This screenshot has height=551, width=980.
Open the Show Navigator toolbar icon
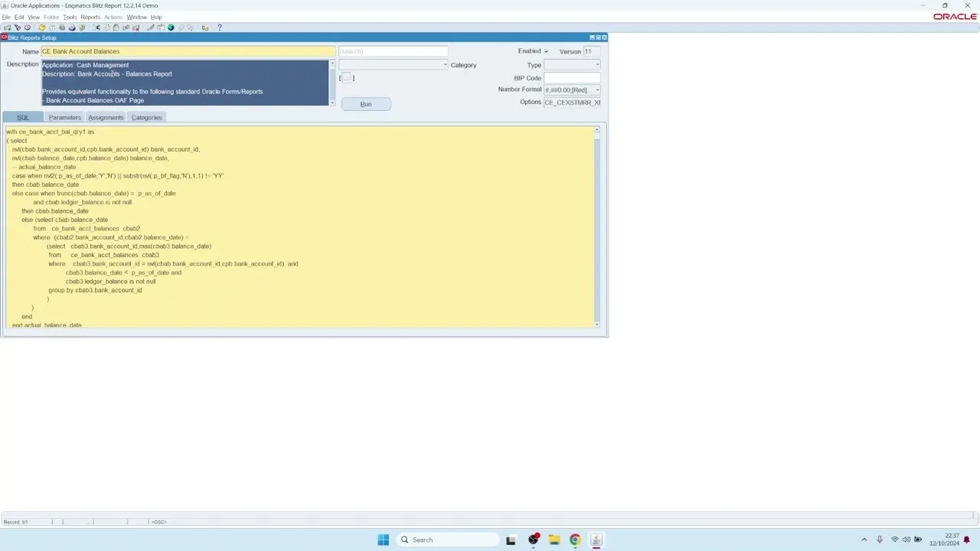28,28
